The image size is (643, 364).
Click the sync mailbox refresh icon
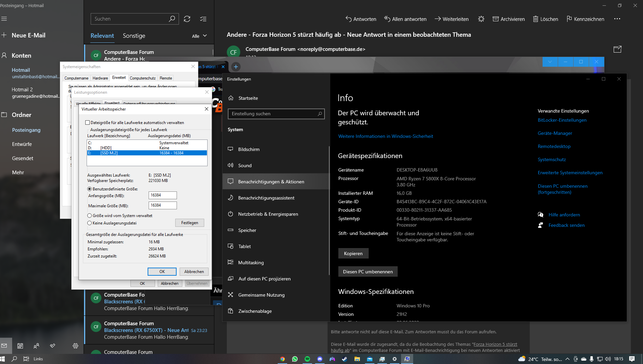coord(187,19)
